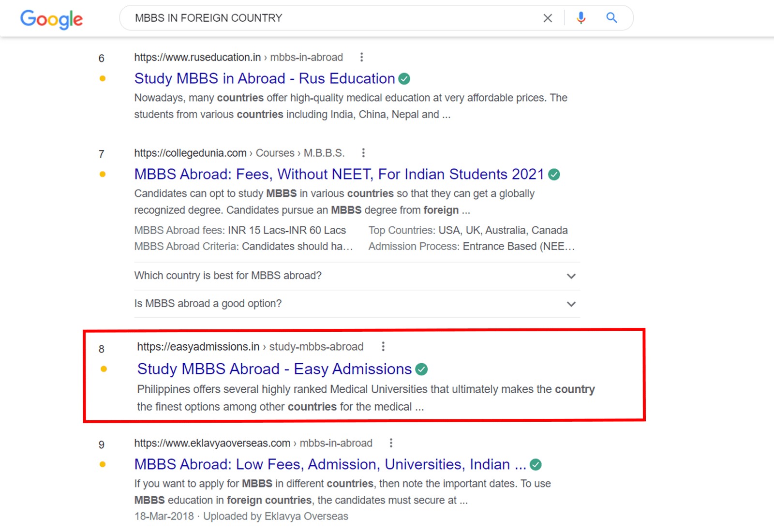Click verified badge next to Indian Students 2021
This screenshot has width=774, height=532.
(x=554, y=175)
